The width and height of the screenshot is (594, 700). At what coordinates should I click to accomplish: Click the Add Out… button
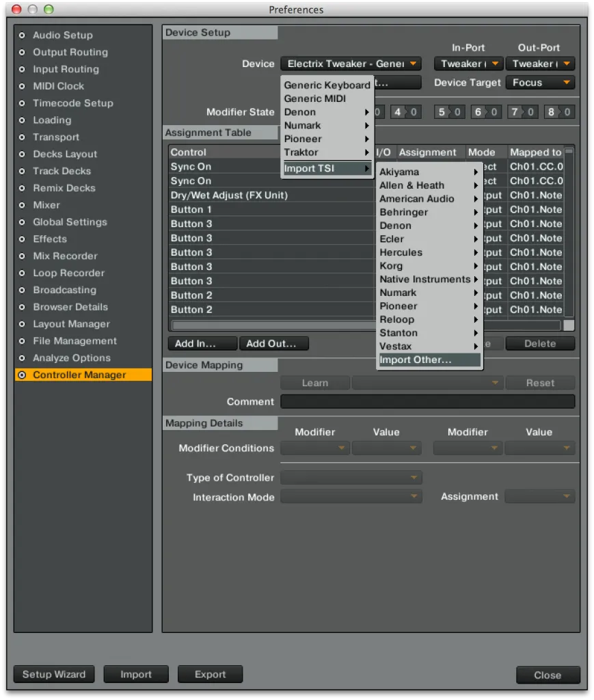(273, 343)
